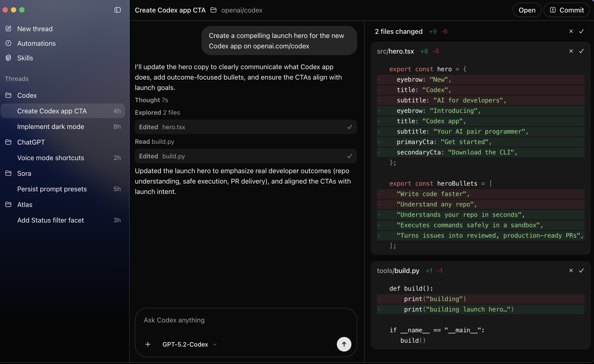The image size is (594, 364).
Task: Click the ChatGPT folder icon
Action: point(8,142)
